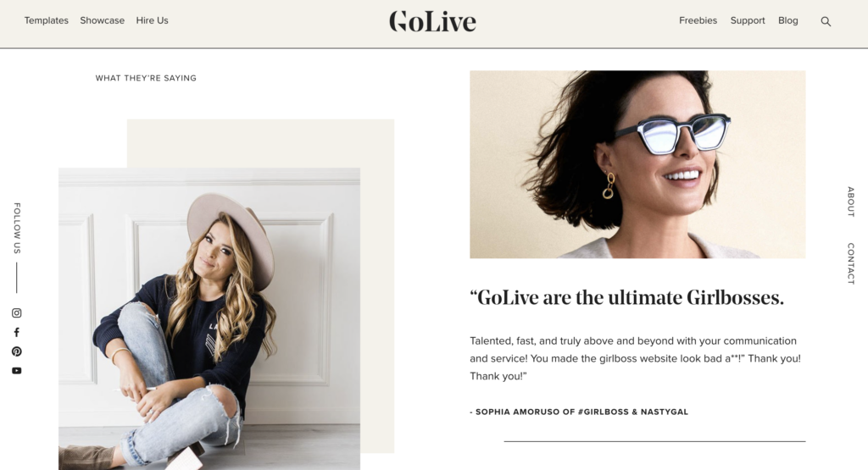Select Hire Us in navigation

coord(153,20)
